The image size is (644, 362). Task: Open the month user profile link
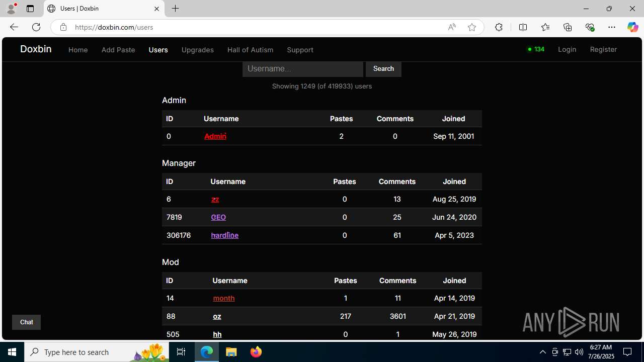click(224, 298)
